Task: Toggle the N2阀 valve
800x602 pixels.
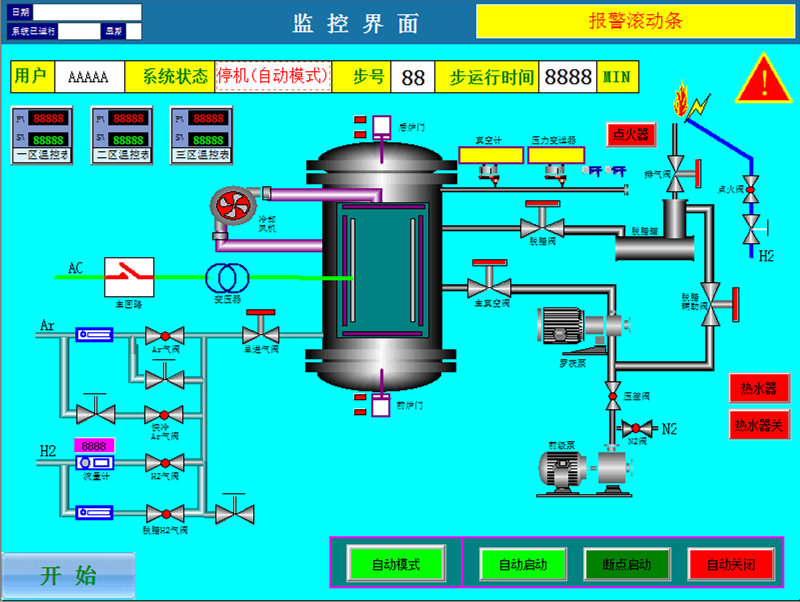Action: click(634, 429)
